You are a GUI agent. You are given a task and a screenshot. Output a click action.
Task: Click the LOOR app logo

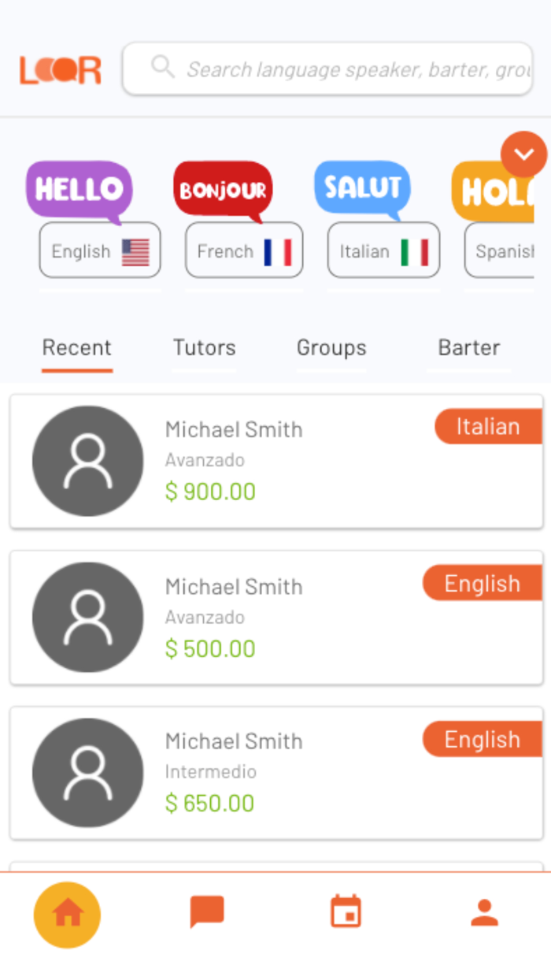[60, 69]
